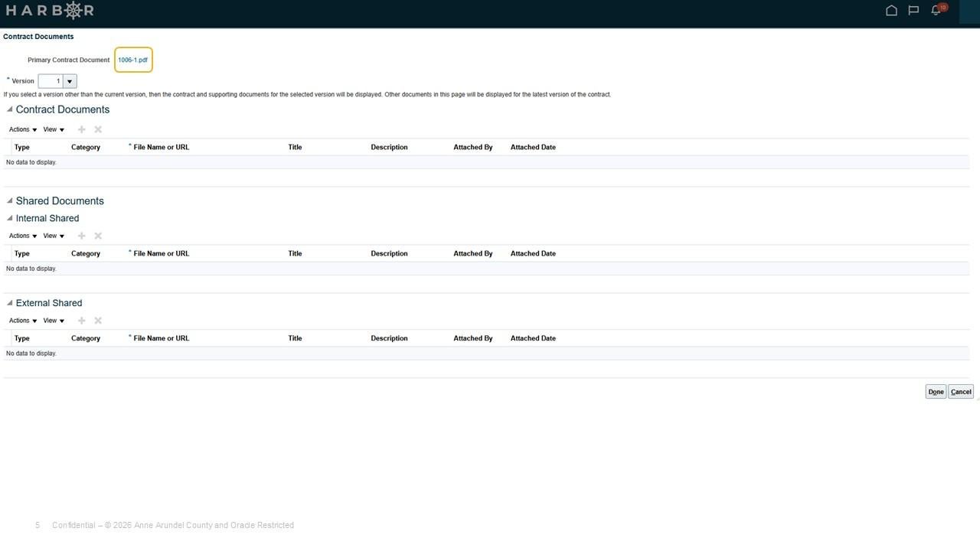Click Description header in Contract Documents table
Screen dimensions: 980x551
389,147
